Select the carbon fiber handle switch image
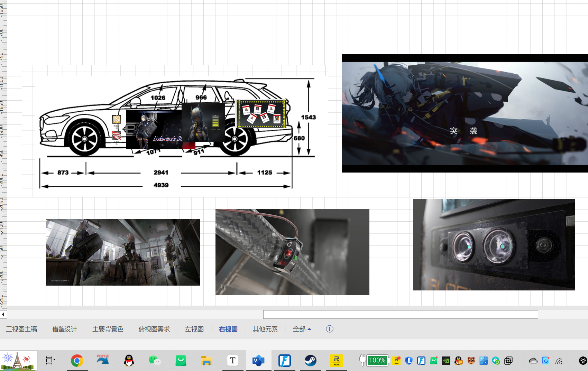The image size is (588, 371). point(292,252)
